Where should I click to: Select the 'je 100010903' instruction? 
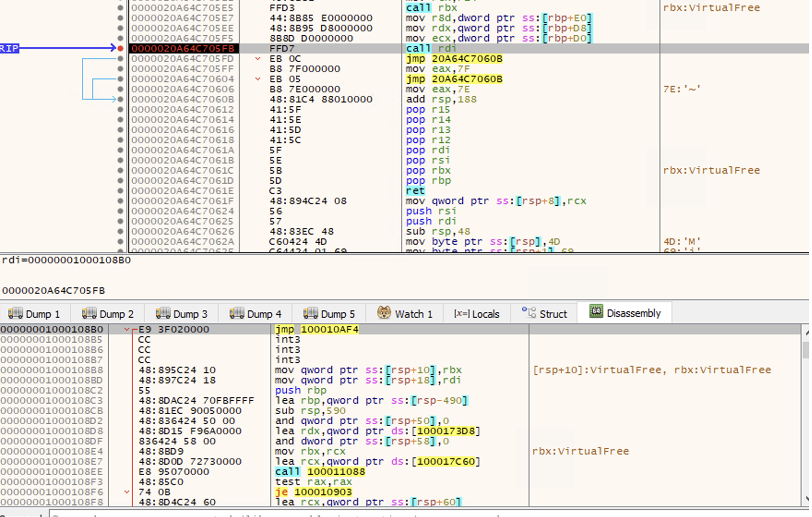[313, 492]
